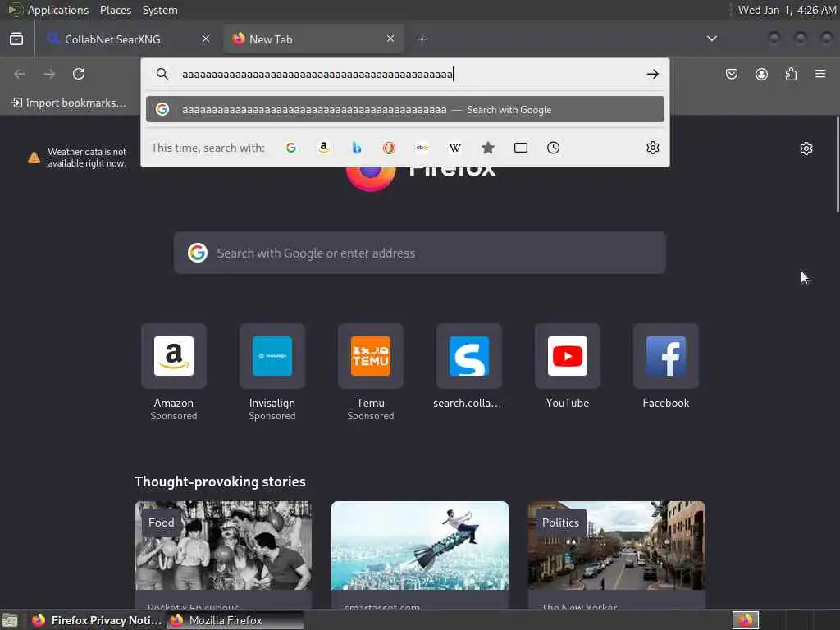Open the Places menu
Screen dimensions: 840x630
tap(115, 10)
